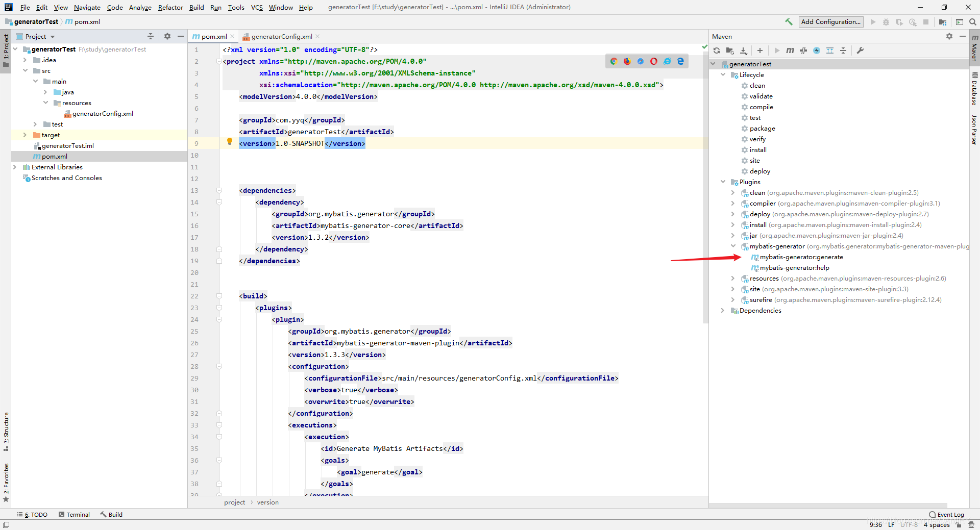
Task: Click the Maven Download Sources icon
Action: (x=744, y=51)
